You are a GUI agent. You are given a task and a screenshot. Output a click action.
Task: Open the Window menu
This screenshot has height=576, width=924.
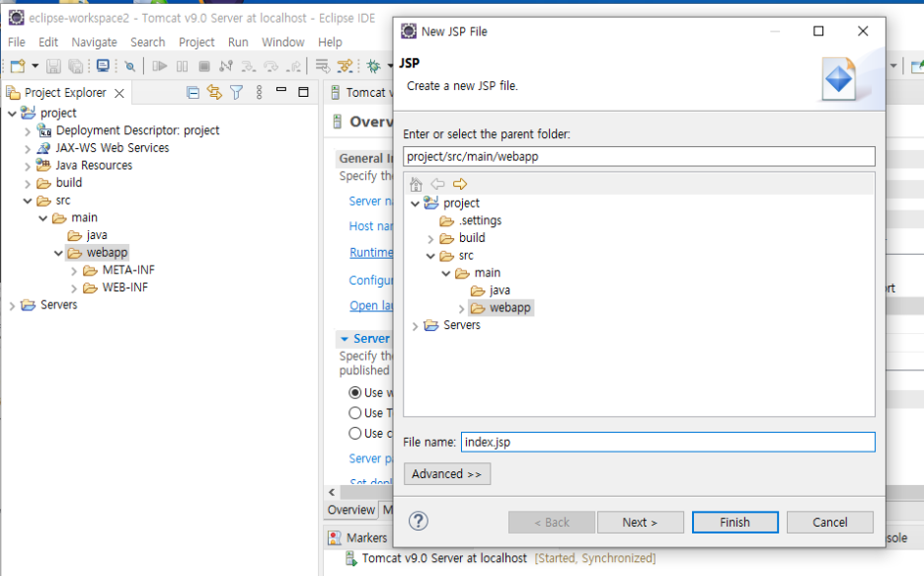[283, 41]
